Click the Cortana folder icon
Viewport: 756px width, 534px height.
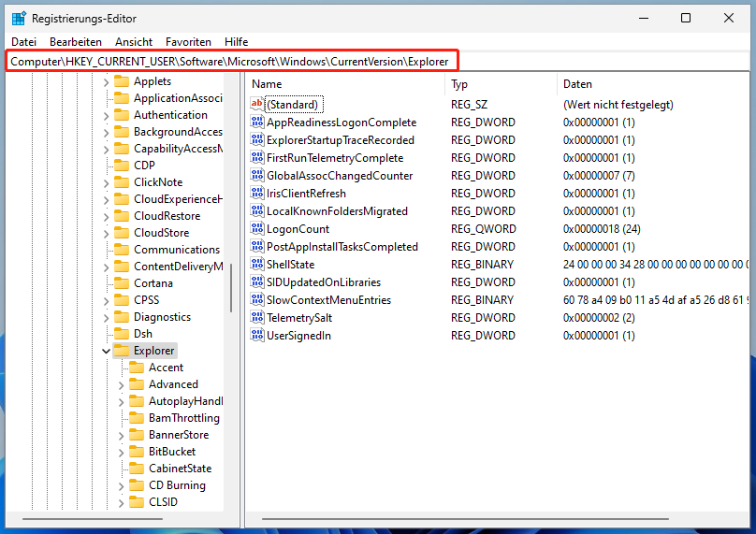(x=122, y=283)
